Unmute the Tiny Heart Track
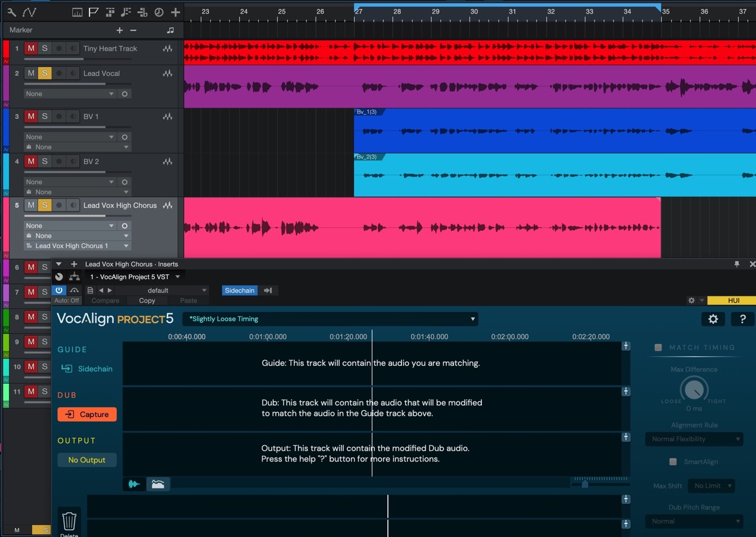 pyautogui.click(x=31, y=49)
